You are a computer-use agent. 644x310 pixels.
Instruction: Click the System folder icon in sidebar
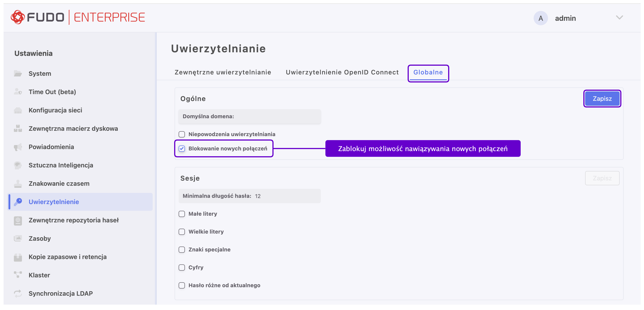pos(18,74)
